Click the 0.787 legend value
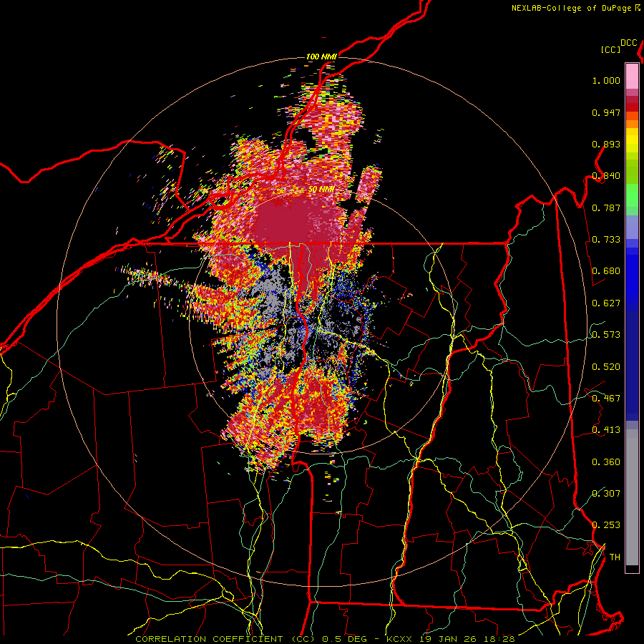The width and height of the screenshot is (644, 644). pyautogui.click(x=606, y=208)
